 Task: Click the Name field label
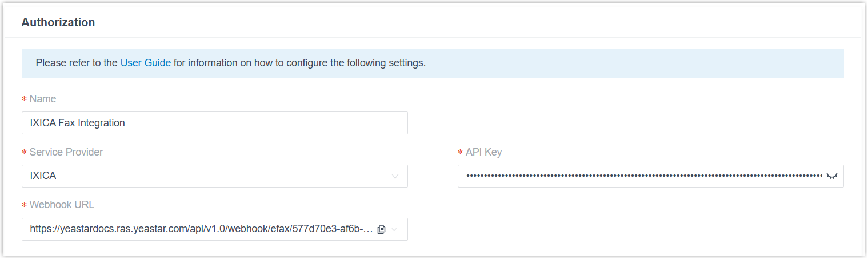tap(43, 99)
